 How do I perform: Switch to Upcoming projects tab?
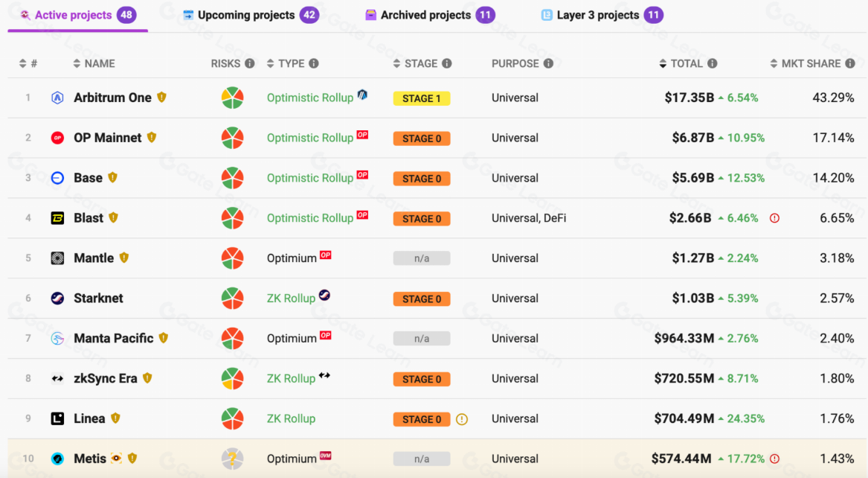click(246, 15)
